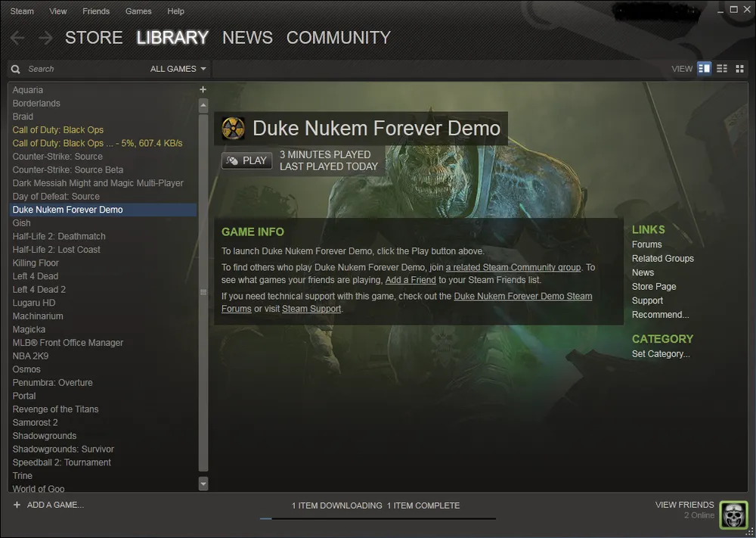Screen dimensions: 756x538
Task: Switch to grid view
Action: pos(740,69)
